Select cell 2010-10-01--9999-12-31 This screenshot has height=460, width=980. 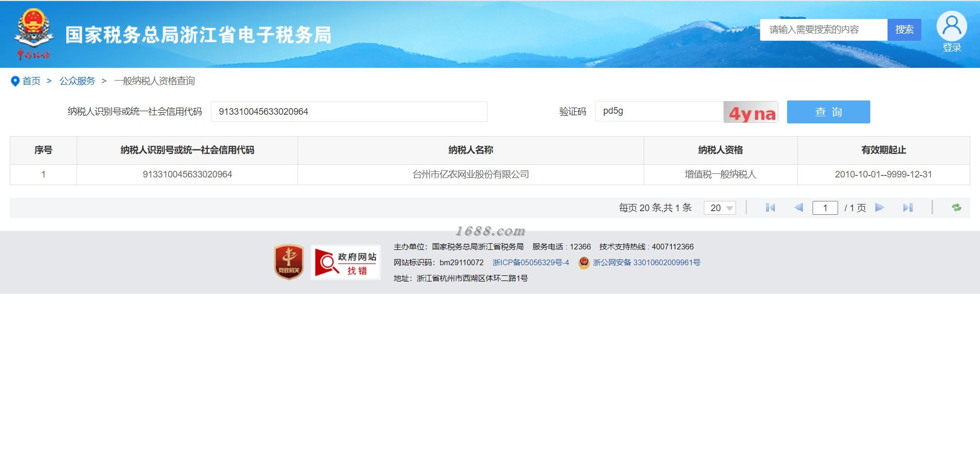click(x=884, y=174)
